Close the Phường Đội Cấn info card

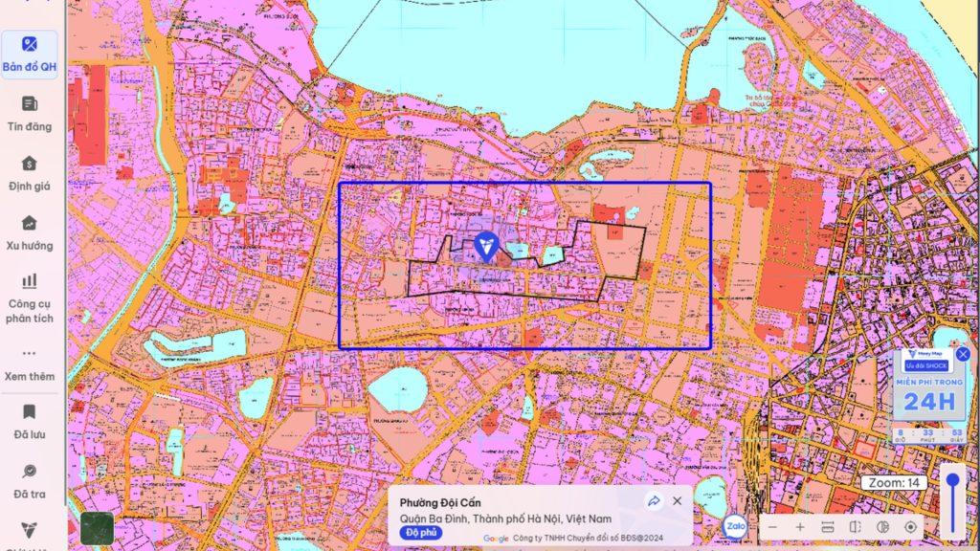tap(678, 501)
